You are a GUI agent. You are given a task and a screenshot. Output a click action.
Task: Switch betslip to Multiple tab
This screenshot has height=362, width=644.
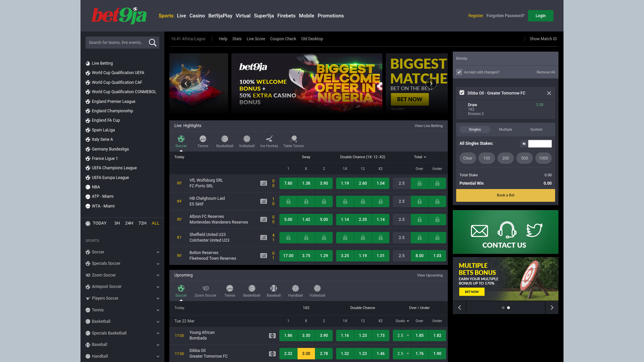[x=505, y=129]
